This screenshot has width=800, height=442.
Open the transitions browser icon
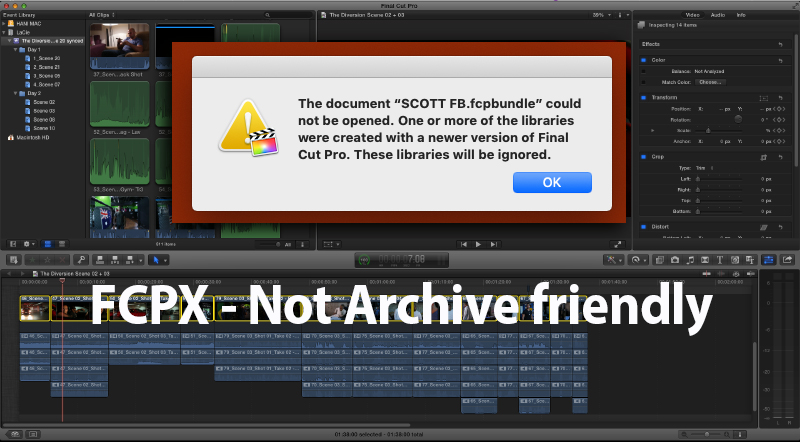pos(705,260)
